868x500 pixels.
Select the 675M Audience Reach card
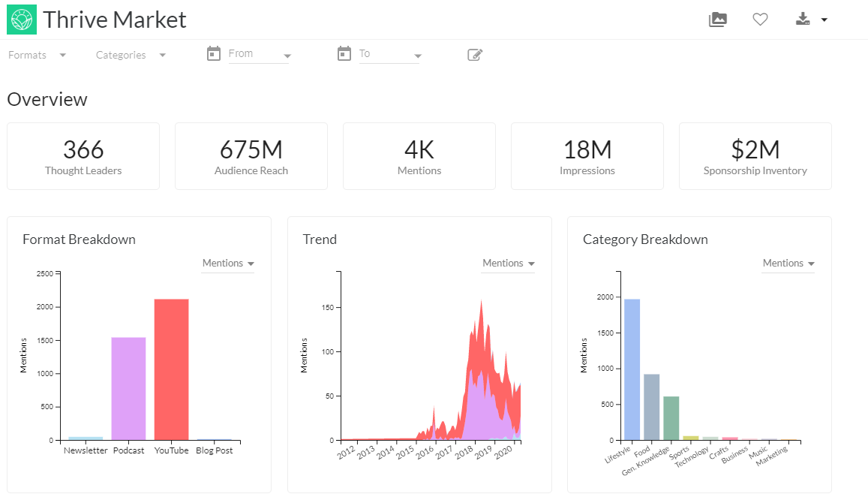click(x=251, y=156)
